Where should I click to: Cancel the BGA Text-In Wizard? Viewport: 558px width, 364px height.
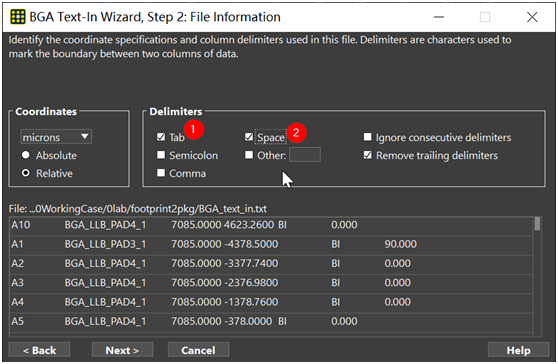coord(198,350)
